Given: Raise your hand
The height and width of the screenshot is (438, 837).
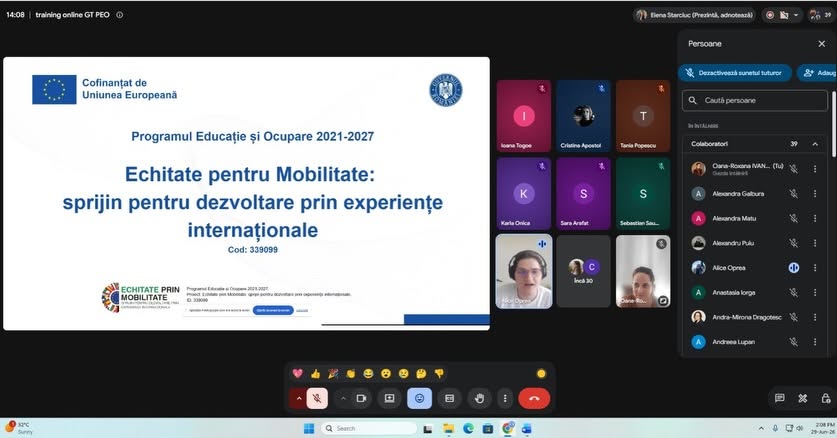Looking at the screenshot, I should pyautogui.click(x=479, y=399).
